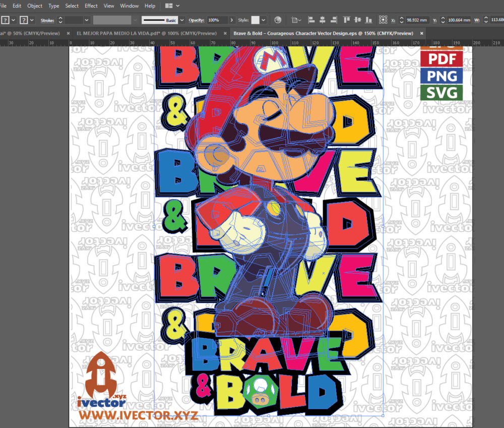Click the WWW.IVECTOR.XYZ text on artboard
504x428 pixels.
(x=138, y=415)
